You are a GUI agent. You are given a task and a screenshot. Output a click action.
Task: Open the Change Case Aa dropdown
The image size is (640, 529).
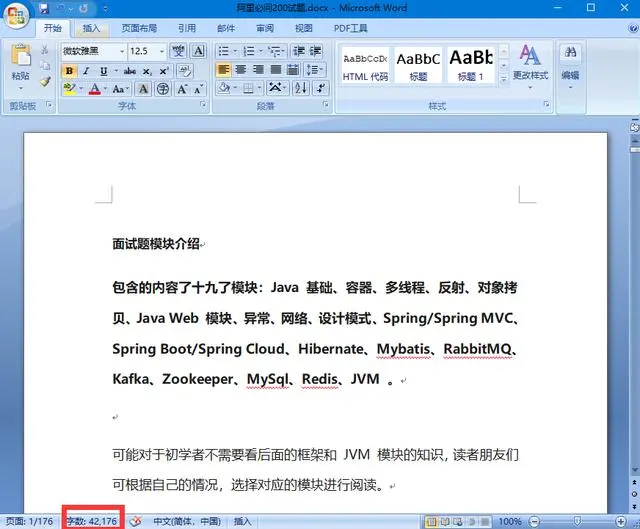[x=121, y=89]
